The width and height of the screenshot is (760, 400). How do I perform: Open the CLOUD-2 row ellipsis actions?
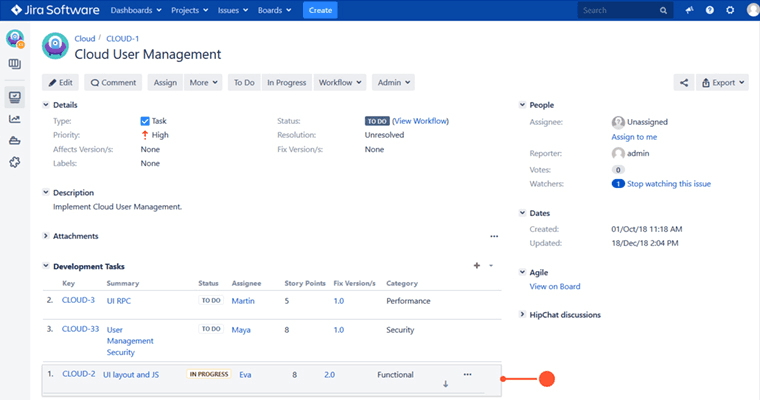[x=467, y=374]
